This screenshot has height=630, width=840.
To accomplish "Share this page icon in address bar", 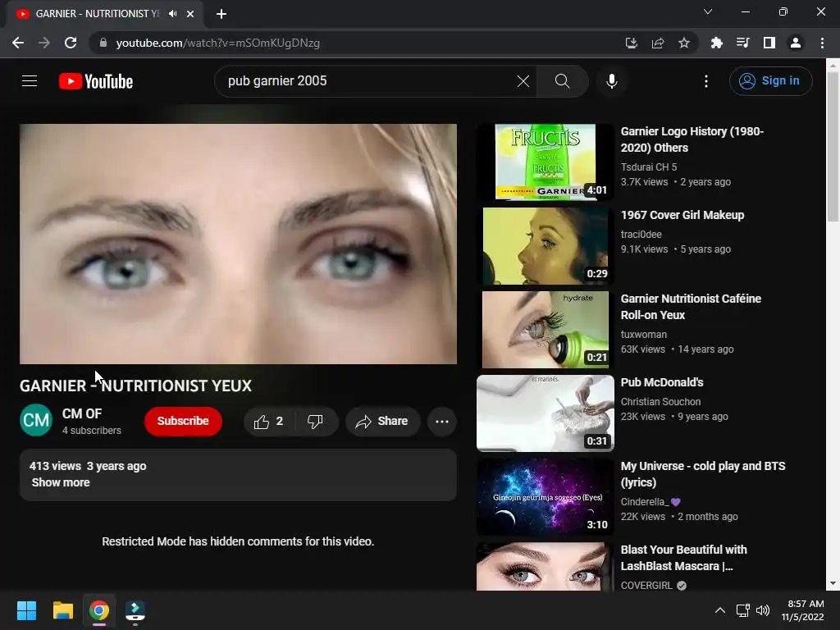I will (x=658, y=43).
